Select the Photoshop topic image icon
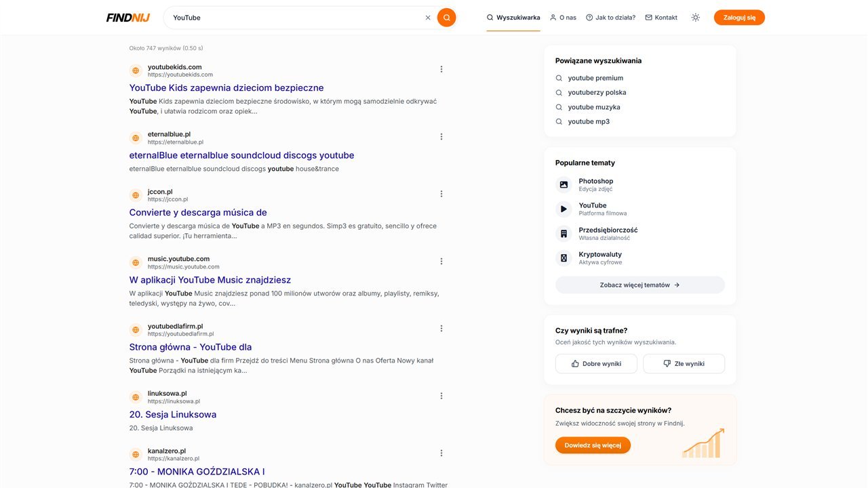 564,184
